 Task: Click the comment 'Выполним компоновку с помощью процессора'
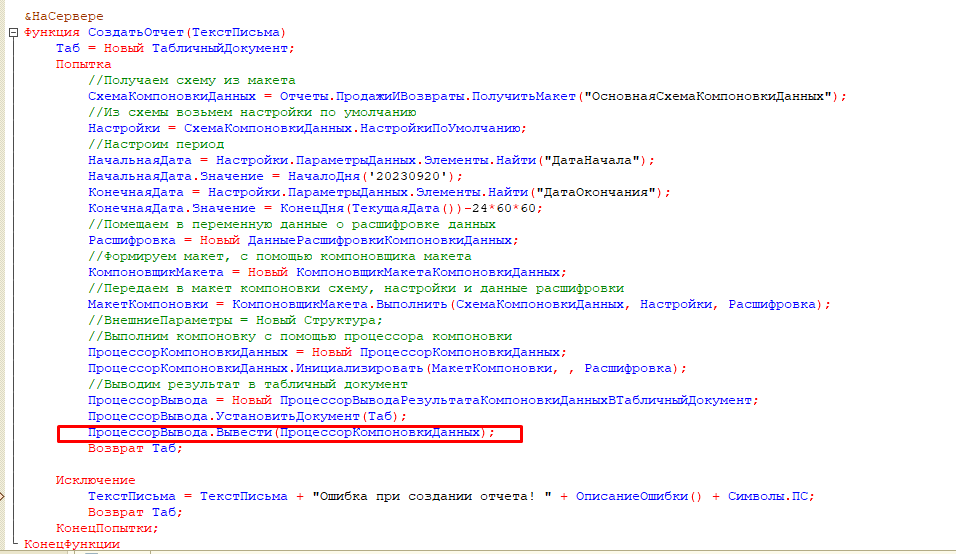(x=300, y=336)
